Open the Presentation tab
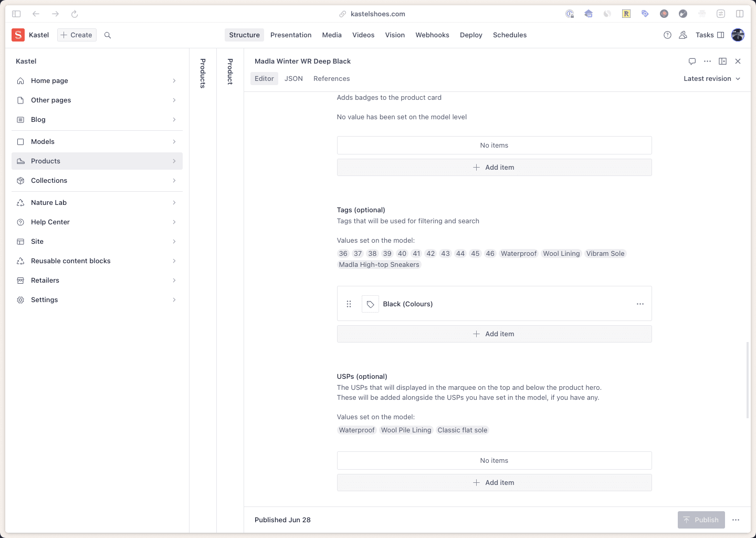This screenshot has width=756, height=538. point(291,35)
